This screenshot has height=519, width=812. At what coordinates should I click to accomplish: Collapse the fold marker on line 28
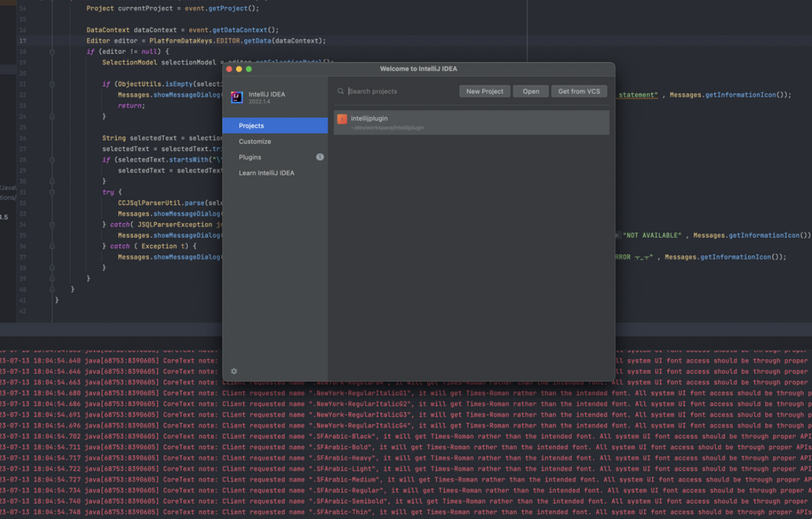(x=52, y=159)
